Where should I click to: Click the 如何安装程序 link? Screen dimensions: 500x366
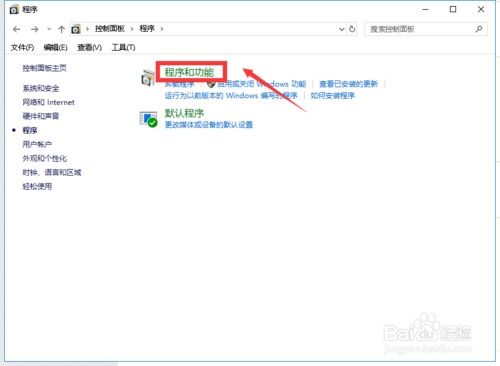tap(333, 96)
